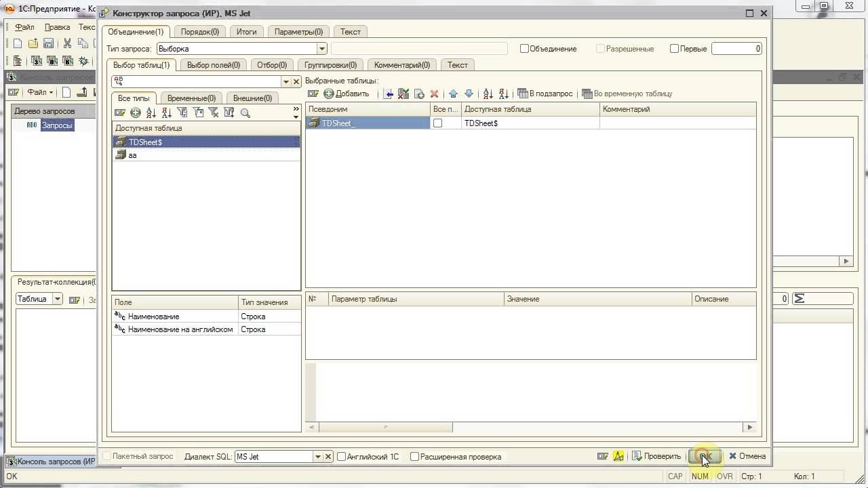Screen dimensions: 868x488
Task: Enable Расширенная проверка checkbox
Action: (x=415, y=457)
